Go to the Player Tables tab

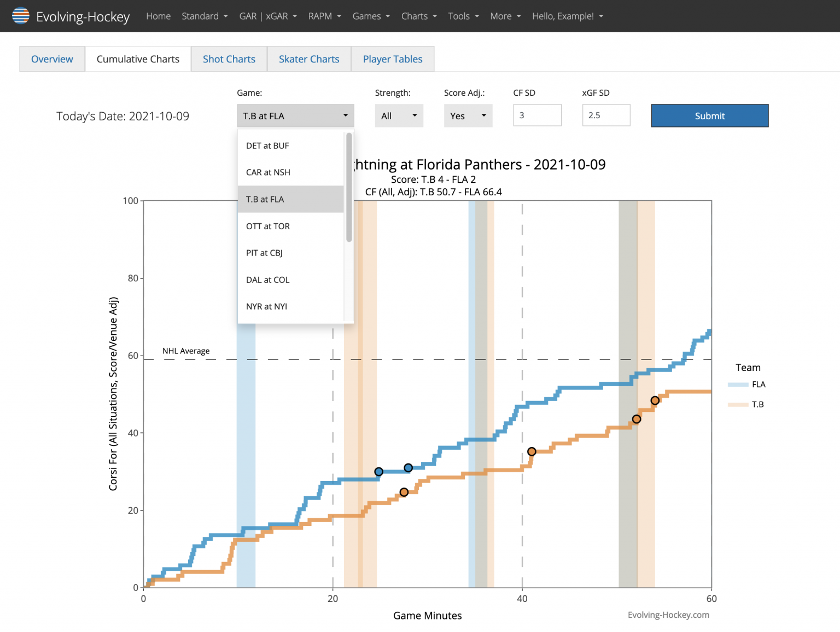tap(392, 59)
